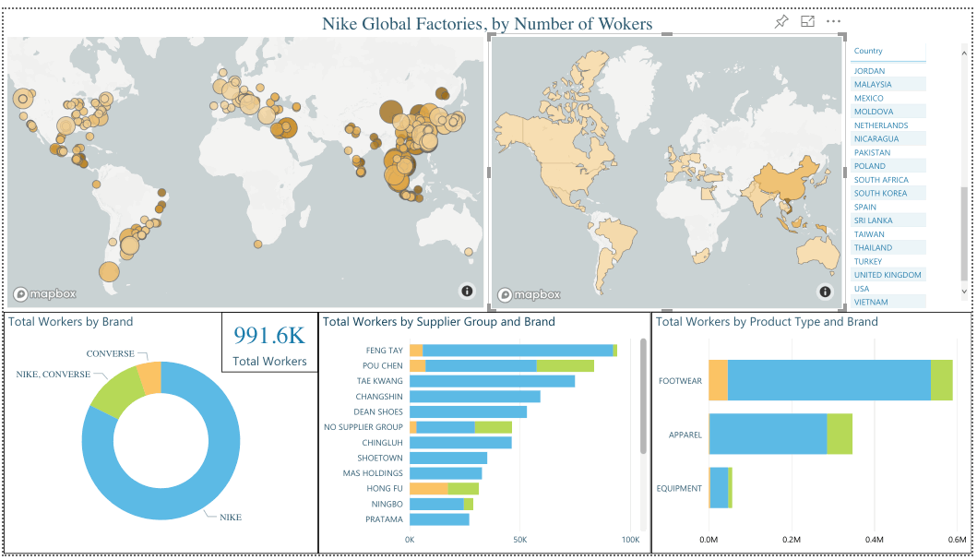Click the blue FOOTWEAR bar segment

click(828, 380)
